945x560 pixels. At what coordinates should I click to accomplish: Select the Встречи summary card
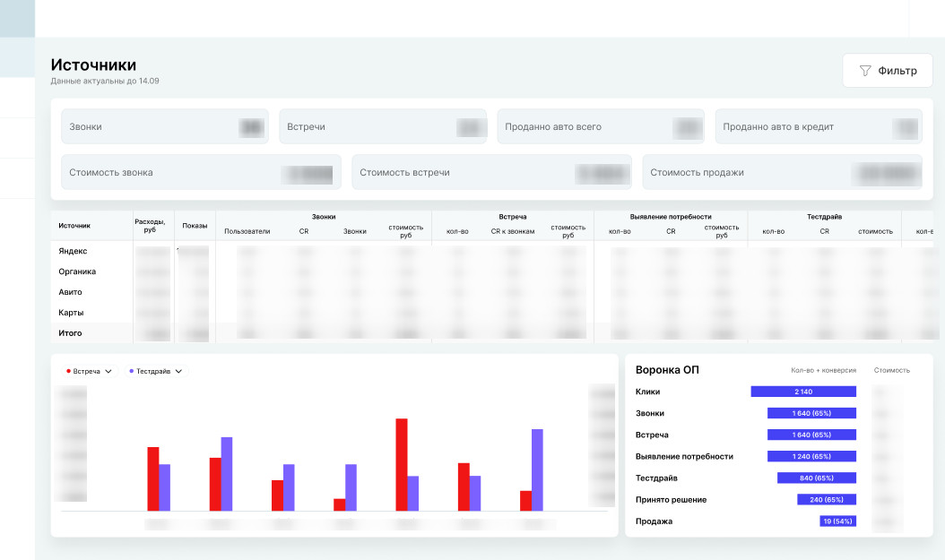(383, 126)
